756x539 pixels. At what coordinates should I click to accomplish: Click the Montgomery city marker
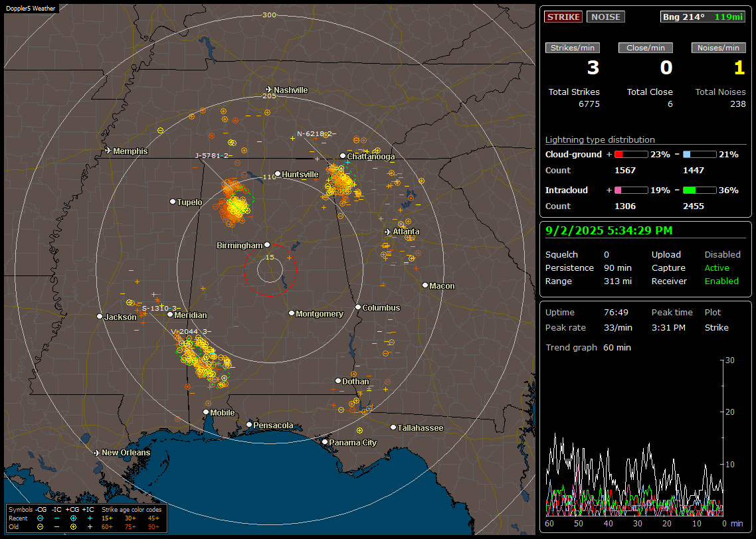[x=291, y=313]
